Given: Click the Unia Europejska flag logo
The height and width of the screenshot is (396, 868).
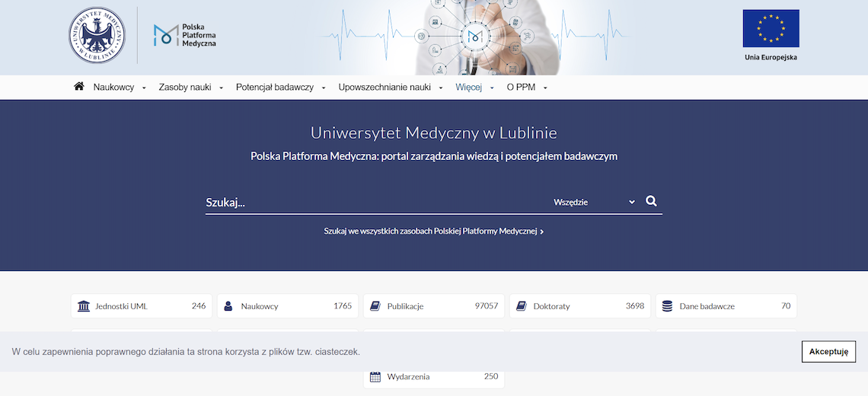Looking at the screenshot, I should (771, 35).
